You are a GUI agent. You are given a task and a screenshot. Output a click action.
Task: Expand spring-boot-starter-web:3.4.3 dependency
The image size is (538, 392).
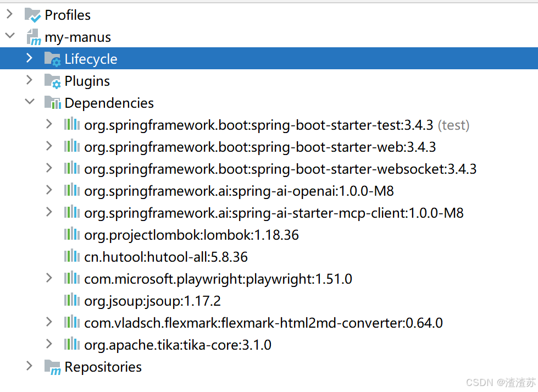49,146
